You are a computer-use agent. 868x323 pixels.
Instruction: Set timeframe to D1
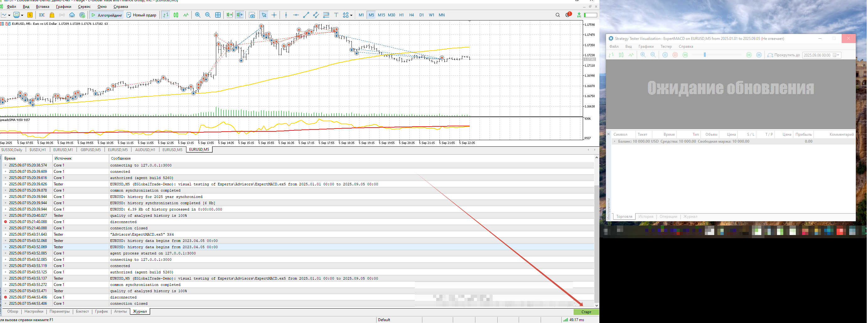click(421, 15)
